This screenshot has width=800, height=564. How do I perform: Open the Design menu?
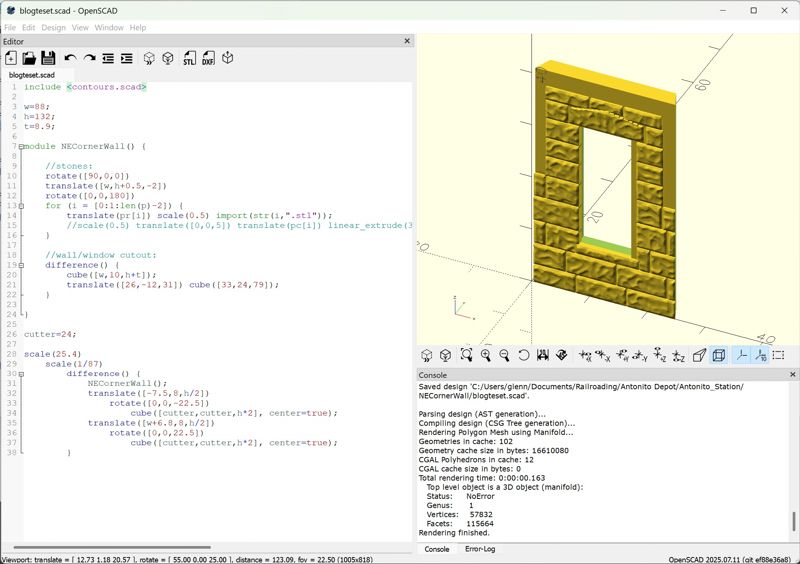[x=54, y=28]
